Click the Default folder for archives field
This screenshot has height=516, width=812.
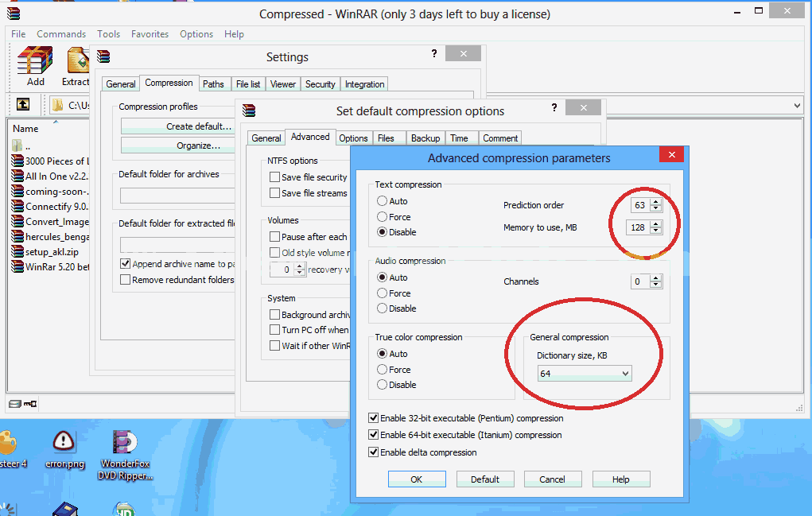tap(177, 195)
